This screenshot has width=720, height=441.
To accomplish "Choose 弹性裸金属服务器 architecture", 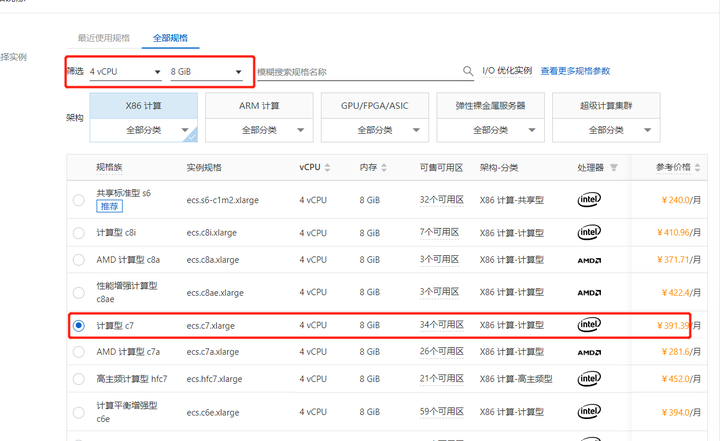I will pyautogui.click(x=491, y=106).
